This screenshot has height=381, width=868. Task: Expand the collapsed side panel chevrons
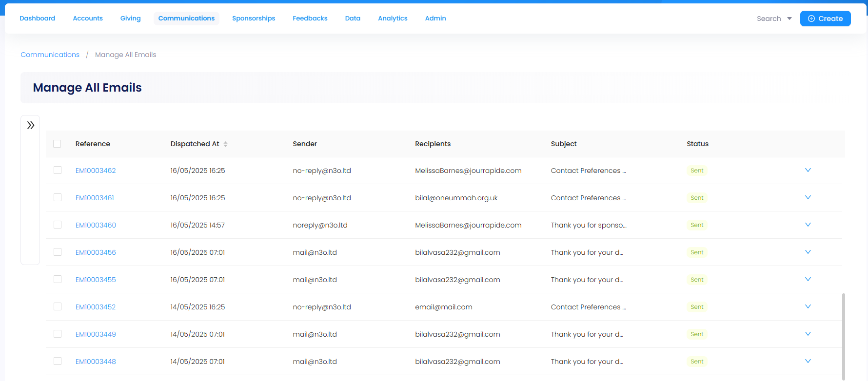[31, 125]
